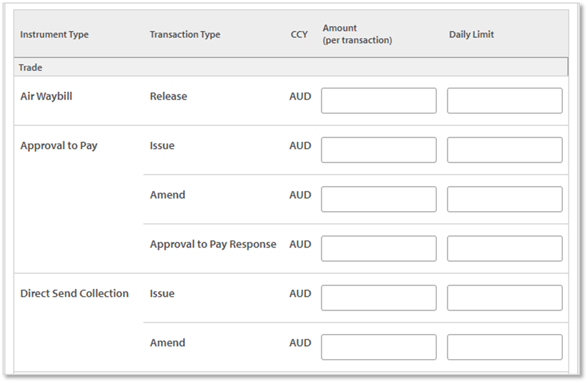Click the Amount (per transaction) column header
This screenshot has width=588, height=383.
[357, 34]
